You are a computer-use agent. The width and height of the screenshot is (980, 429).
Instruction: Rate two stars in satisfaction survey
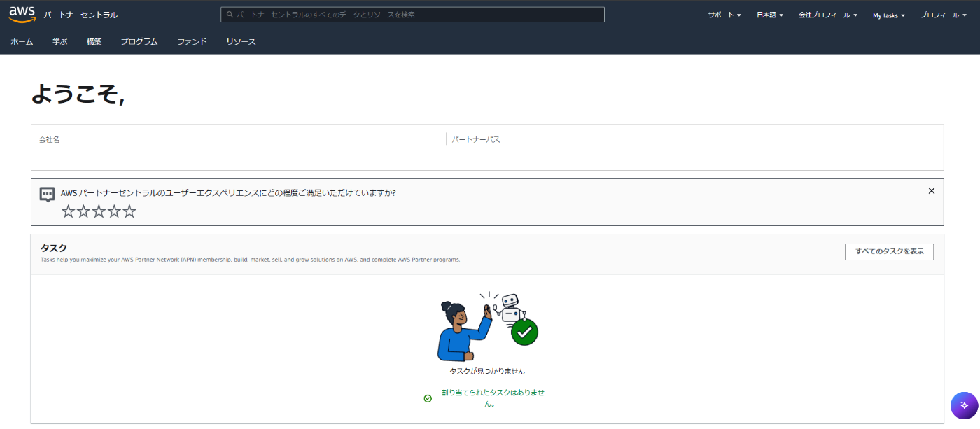[x=83, y=211]
